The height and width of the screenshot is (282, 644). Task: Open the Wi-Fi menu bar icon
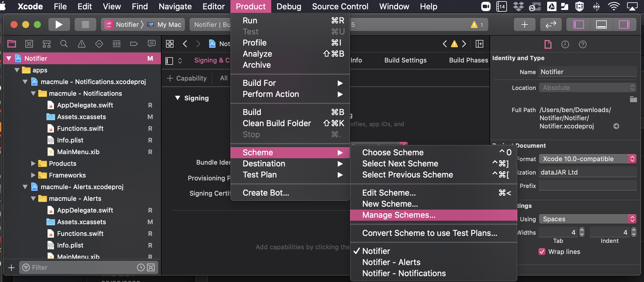[614, 6]
